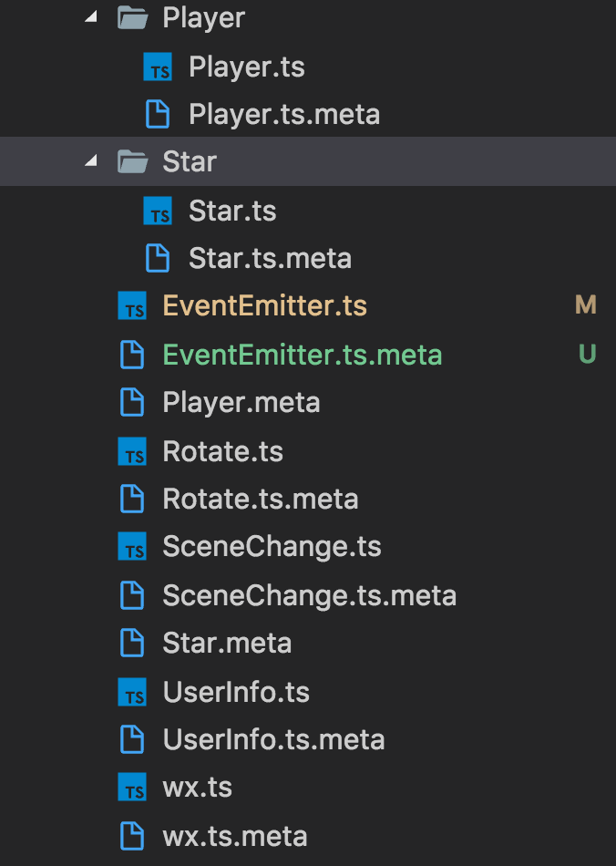Click the TS icon for EventEmitter.ts
The image size is (616, 866).
point(133,306)
